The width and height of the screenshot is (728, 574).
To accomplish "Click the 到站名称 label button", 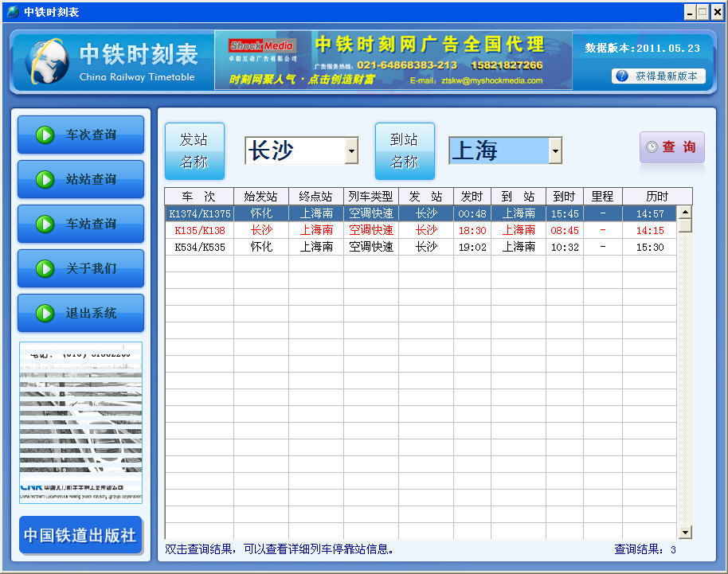I will coord(405,151).
